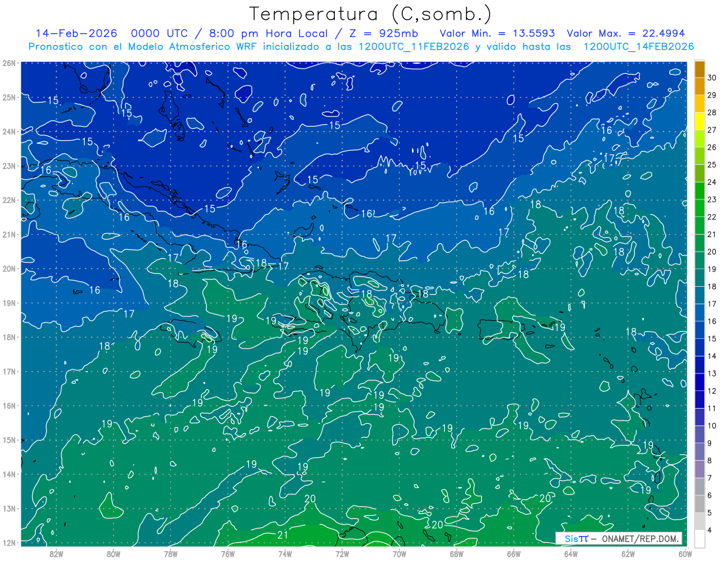Select the date text "14-Feb-2026"
Viewport: 728px width, 562px height.
[x=76, y=34]
